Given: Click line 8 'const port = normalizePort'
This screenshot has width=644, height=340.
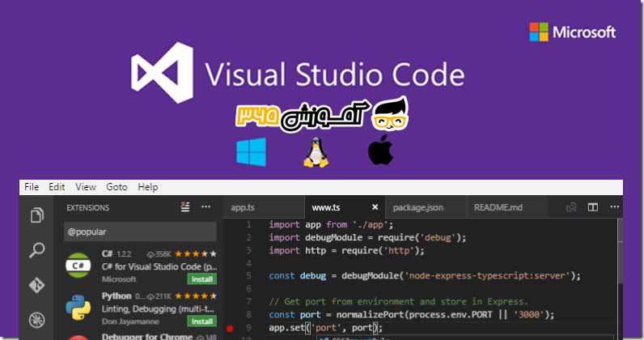Looking at the screenshot, I should 412,315.
